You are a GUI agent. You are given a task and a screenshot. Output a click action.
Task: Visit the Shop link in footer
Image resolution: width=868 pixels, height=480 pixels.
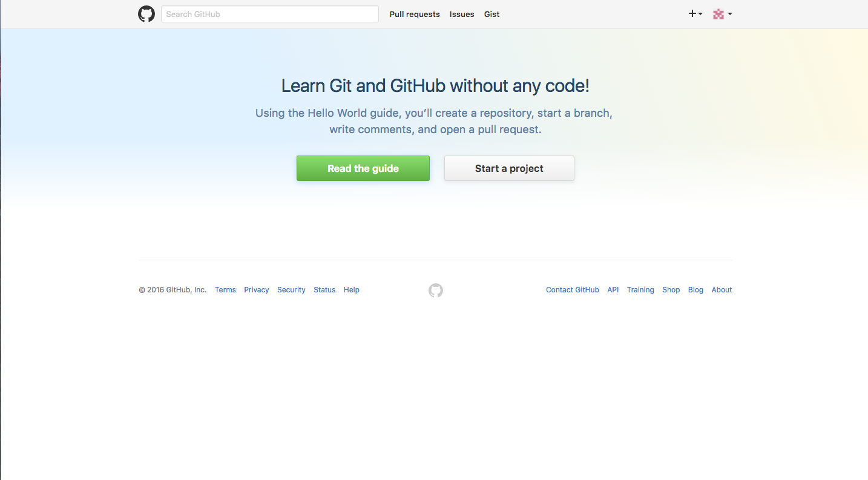[x=671, y=290]
